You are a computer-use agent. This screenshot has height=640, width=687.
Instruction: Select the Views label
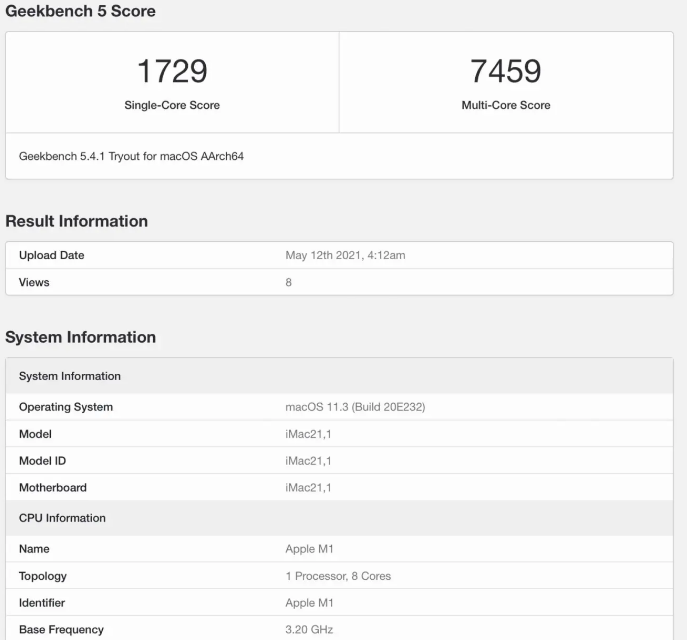(34, 283)
